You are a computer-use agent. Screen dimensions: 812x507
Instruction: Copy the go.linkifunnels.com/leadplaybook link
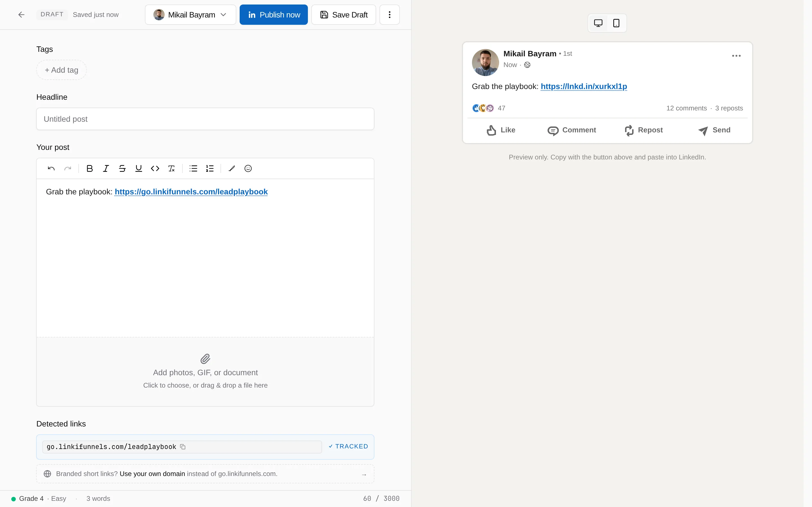click(183, 447)
